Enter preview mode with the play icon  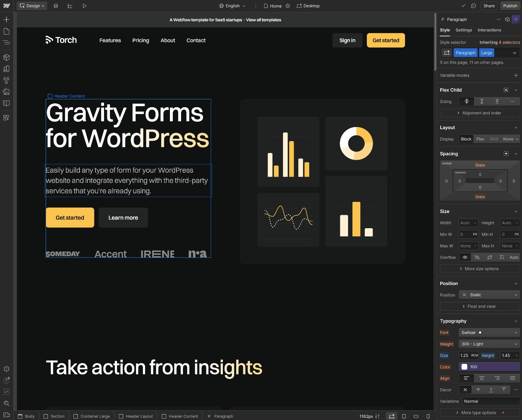point(85,6)
